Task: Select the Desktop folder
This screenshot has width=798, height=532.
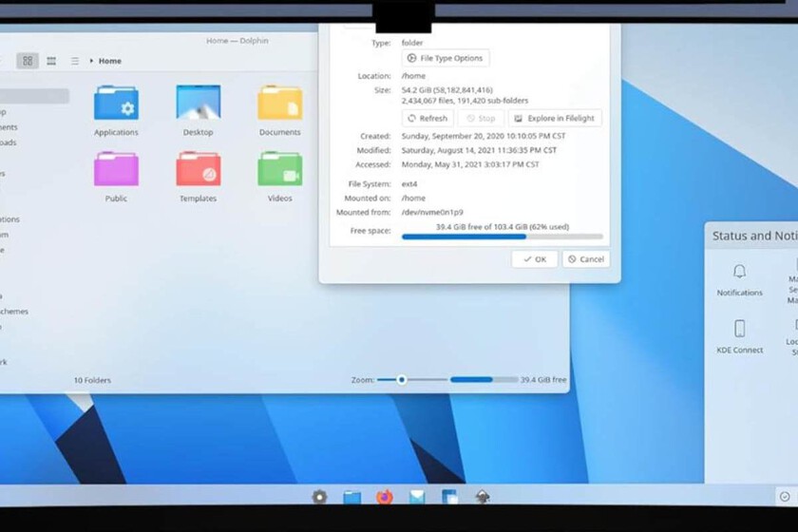Action: click(x=198, y=104)
